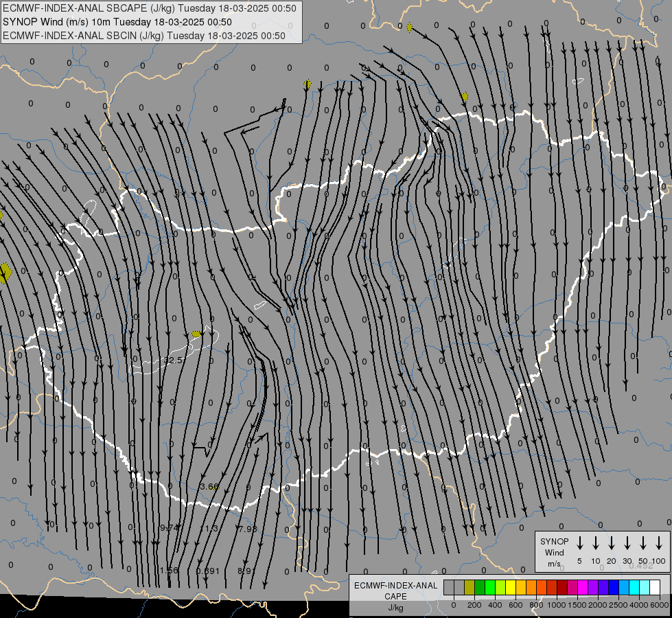Click the 6000 tick label on CAPE scale
Image resolution: width=672 pixels, height=618 pixels.
[x=660, y=605]
